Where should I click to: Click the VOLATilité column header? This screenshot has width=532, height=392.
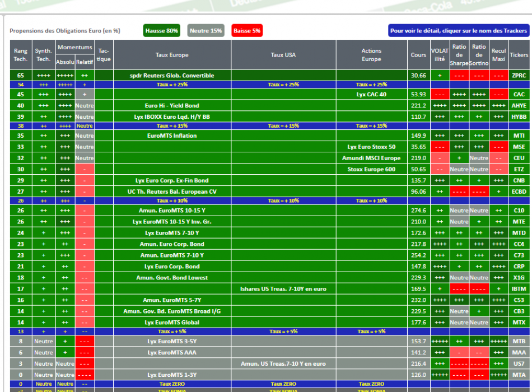coord(440,55)
